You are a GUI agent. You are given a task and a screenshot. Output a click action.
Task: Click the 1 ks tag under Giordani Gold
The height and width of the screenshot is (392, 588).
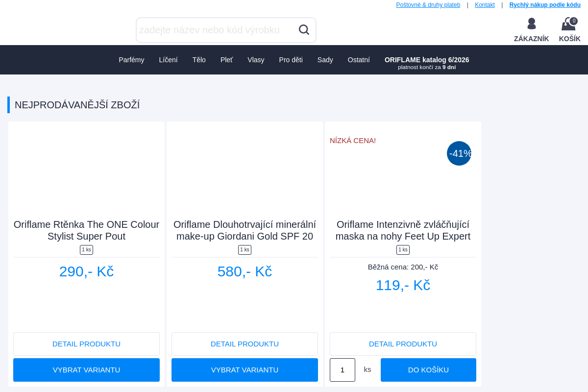click(x=245, y=250)
